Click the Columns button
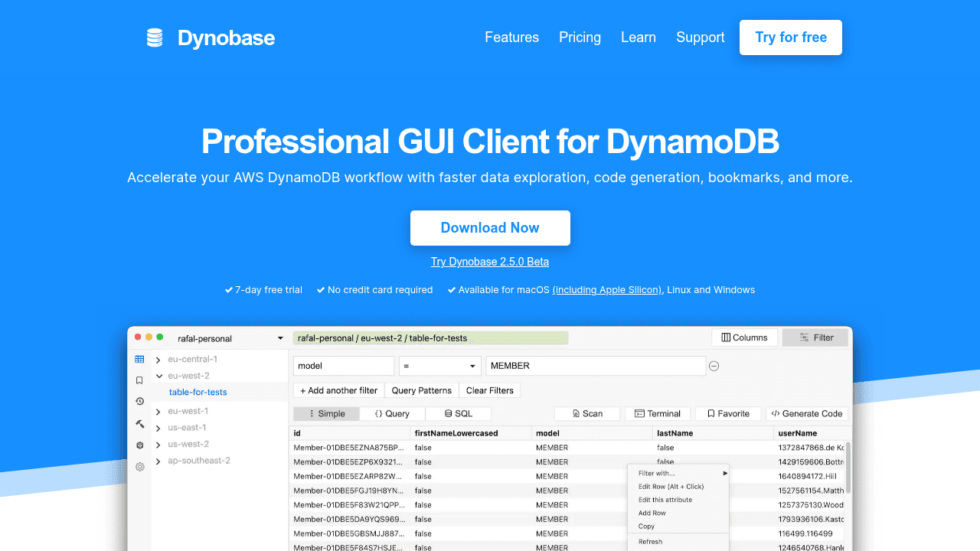 click(745, 337)
